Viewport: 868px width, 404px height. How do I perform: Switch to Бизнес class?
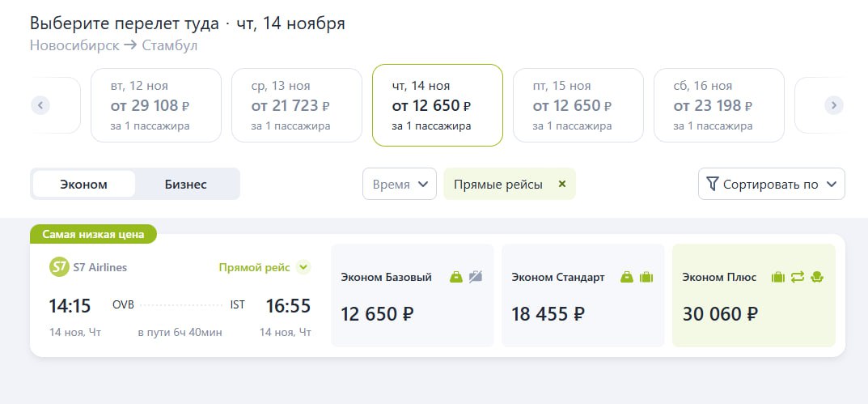click(x=186, y=184)
